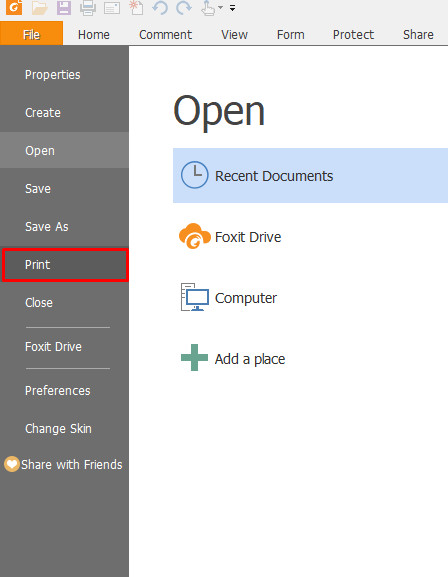Choose Close in the File menu
This screenshot has width=448, height=577.
64,303
